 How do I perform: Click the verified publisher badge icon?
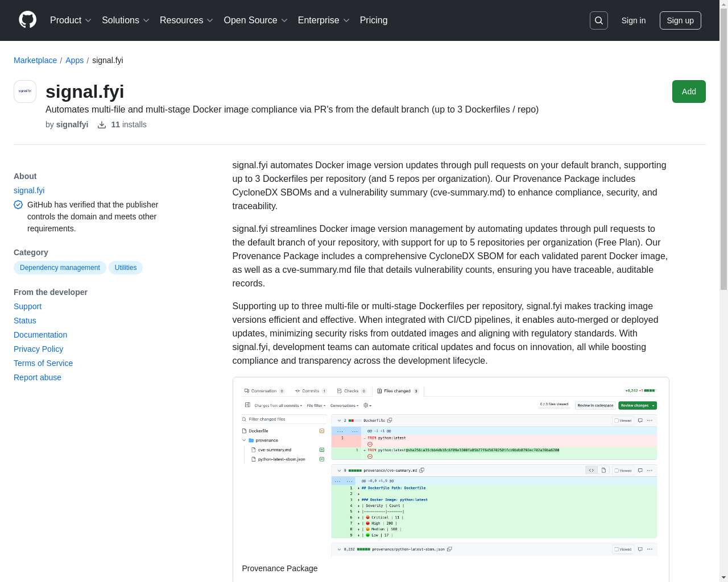coord(18,205)
